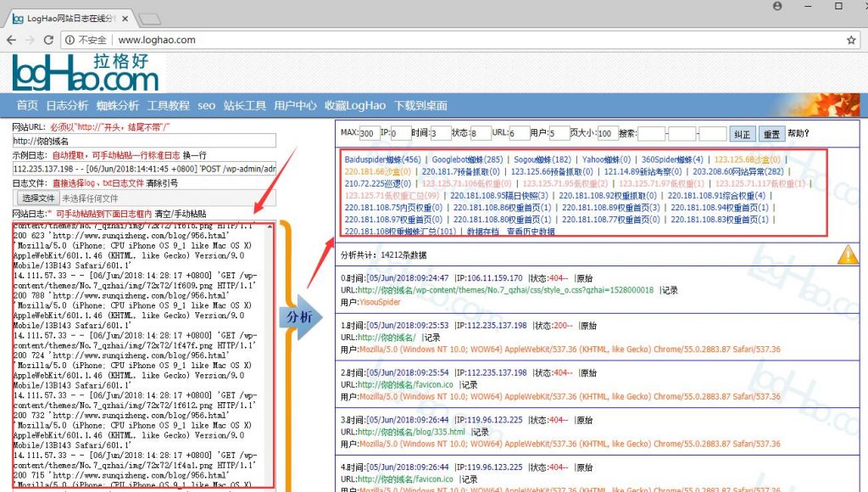Click 220.181.108权重蜘蛛汇总(101) link
Viewport: 868px width, 492px height.
click(400, 231)
